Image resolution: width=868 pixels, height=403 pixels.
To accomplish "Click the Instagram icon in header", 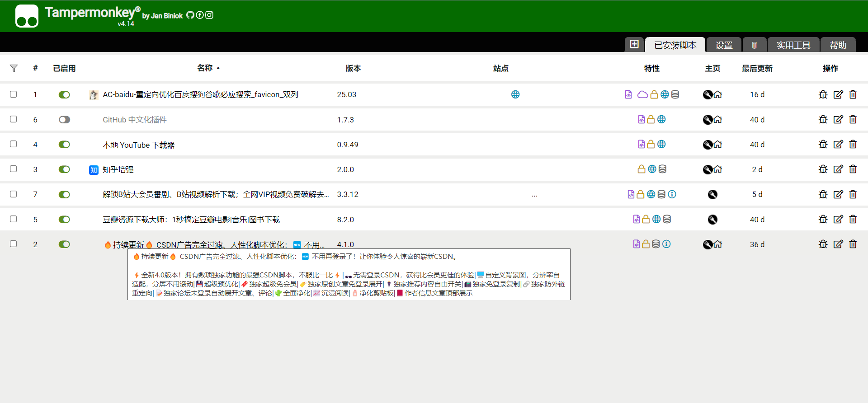I will [x=209, y=15].
